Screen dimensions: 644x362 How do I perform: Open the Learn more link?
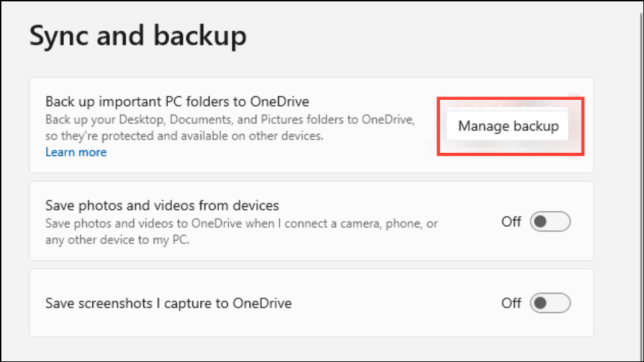coord(75,152)
